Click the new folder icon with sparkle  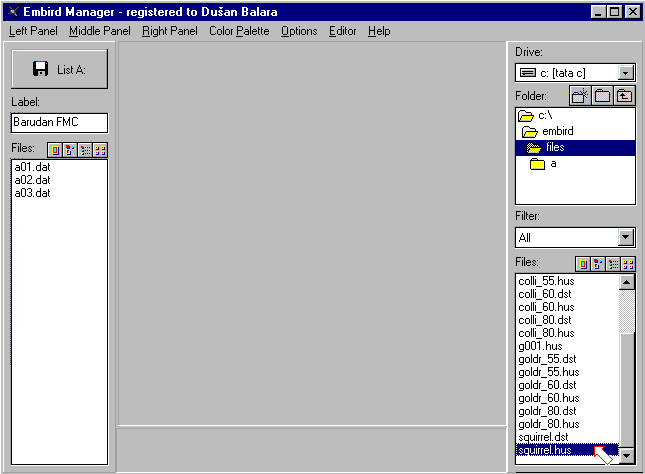point(580,96)
